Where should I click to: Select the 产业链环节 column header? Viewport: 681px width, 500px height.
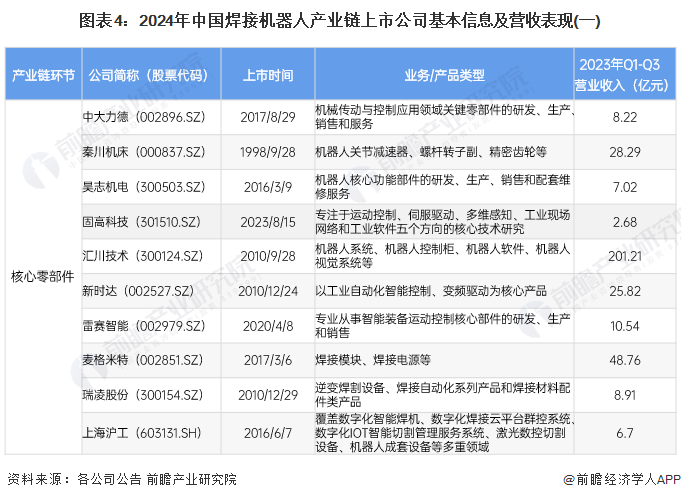pyautogui.click(x=43, y=75)
